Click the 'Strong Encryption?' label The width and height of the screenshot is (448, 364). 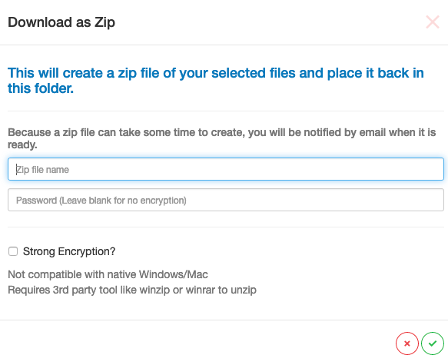click(x=69, y=251)
